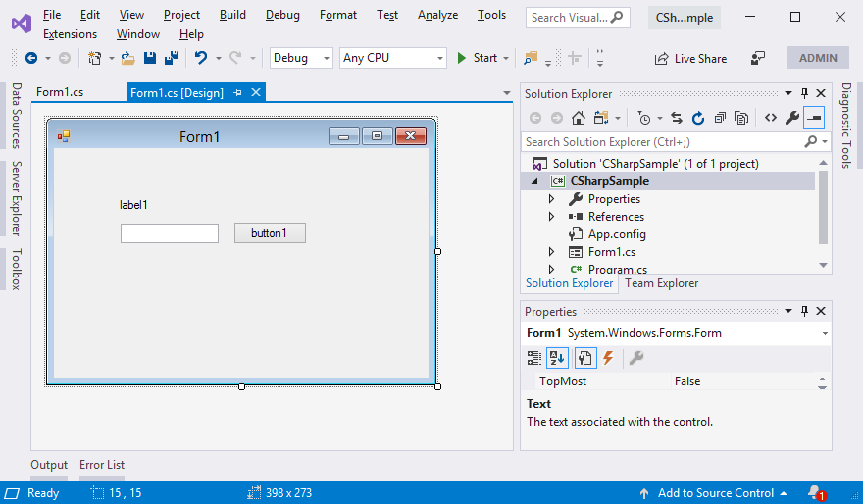Image resolution: width=863 pixels, height=504 pixels.
Task: Click the Find in Files toolbar icon
Action: [x=531, y=58]
